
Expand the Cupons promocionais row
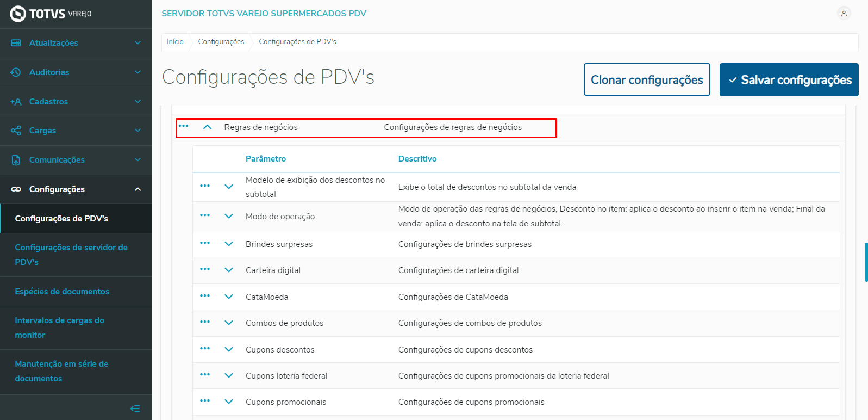[x=229, y=402]
